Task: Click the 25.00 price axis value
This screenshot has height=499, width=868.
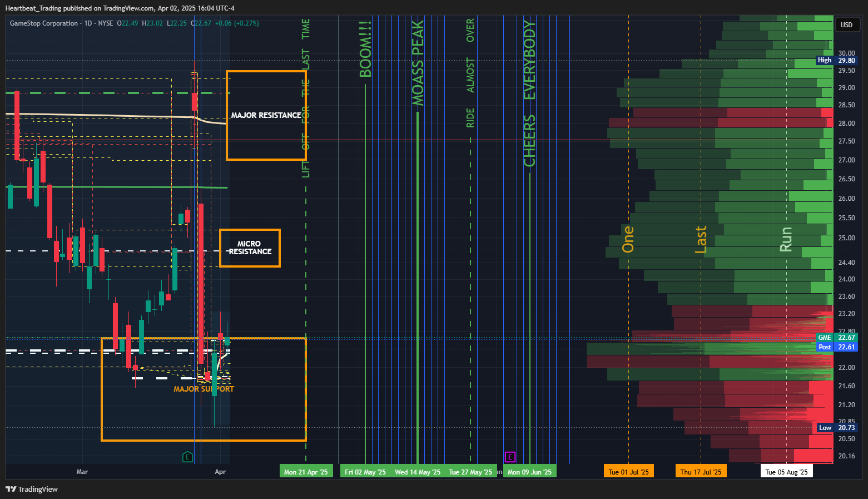Action: [846, 238]
